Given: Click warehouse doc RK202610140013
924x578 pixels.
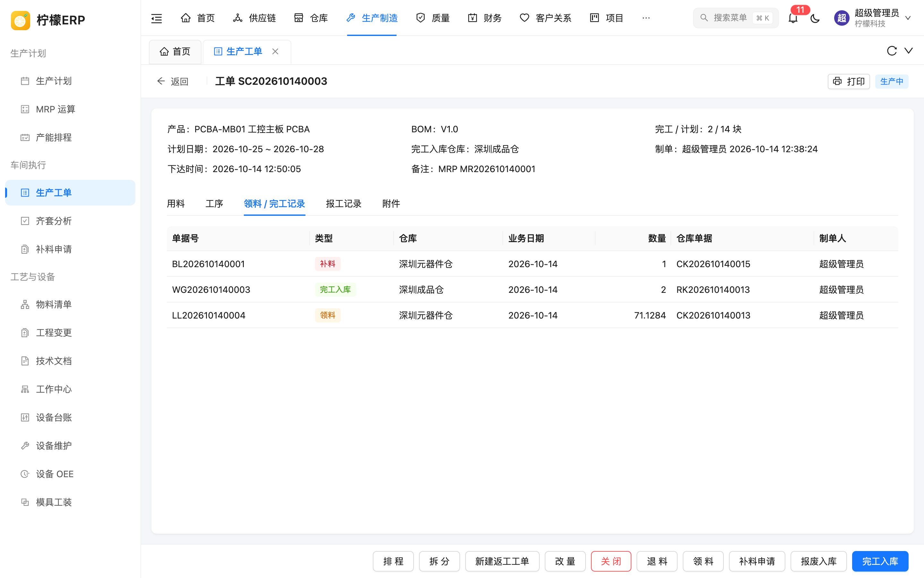Looking at the screenshot, I should (713, 290).
